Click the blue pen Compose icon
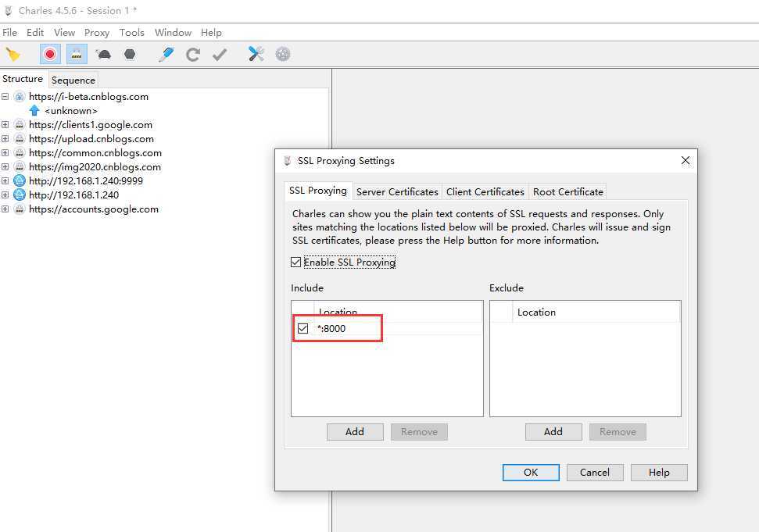The height and width of the screenshot is (532, 759). point(166,54)
